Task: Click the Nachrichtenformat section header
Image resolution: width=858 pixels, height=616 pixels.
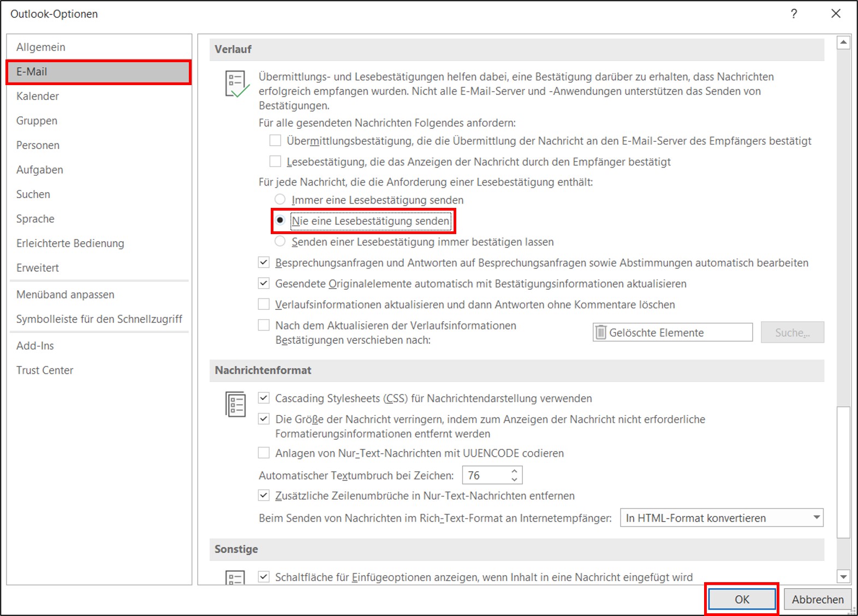Action: click(x=516, y=370)
